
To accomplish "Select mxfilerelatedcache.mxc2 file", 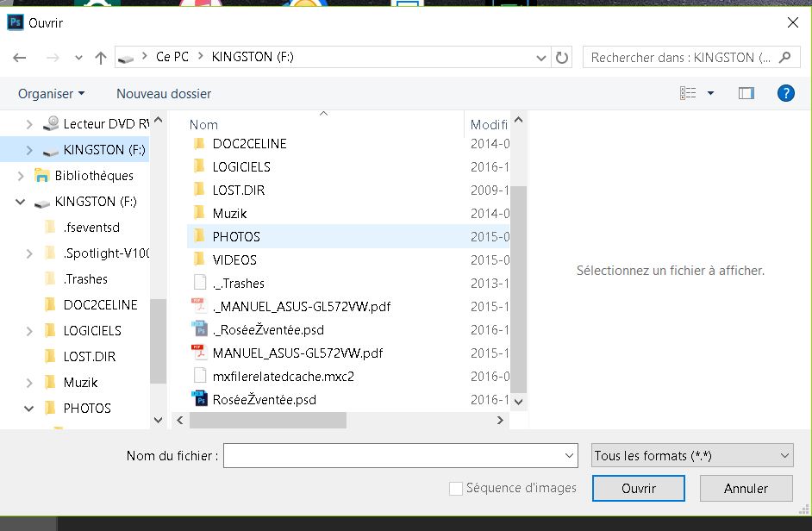I will 273,377.
